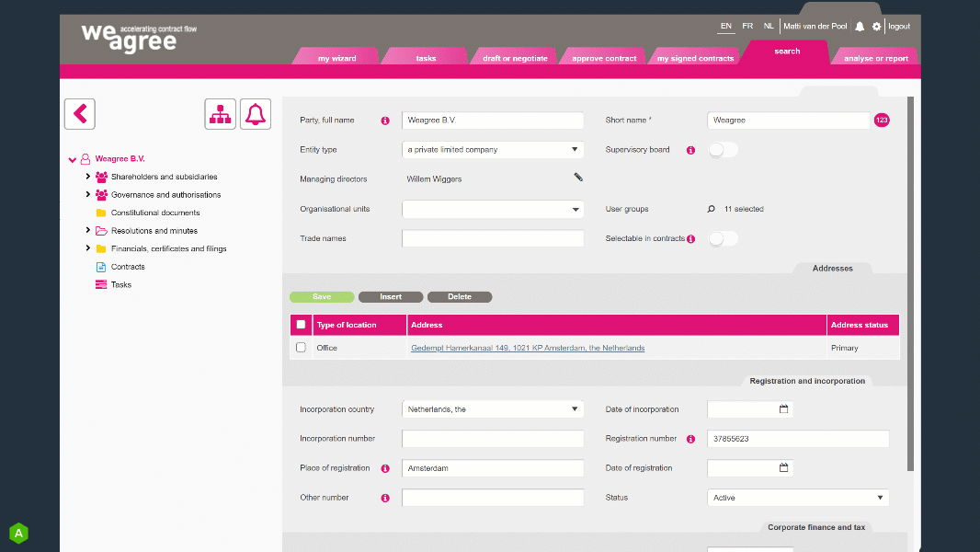Image resolution: width=980 pixels, height=552 pixels.
Task: Collapse the Weagree B.V. tree node
Action: pos(73,159)
